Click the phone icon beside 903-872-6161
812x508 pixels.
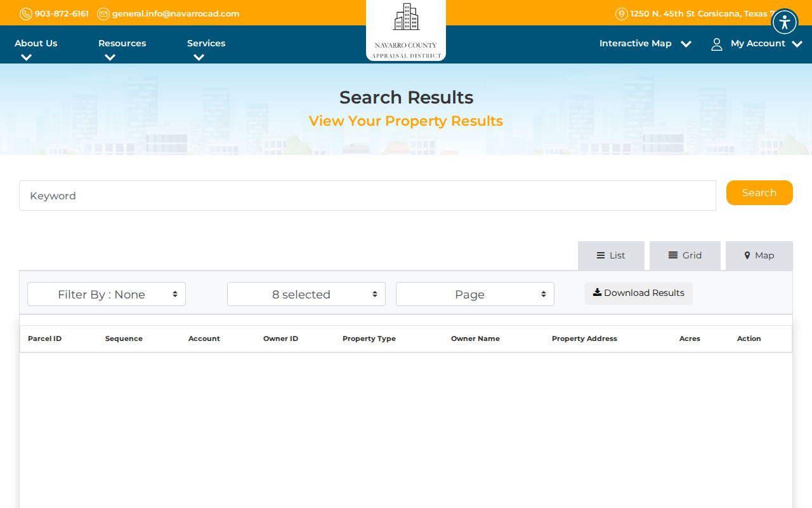[x=26, y=14]
